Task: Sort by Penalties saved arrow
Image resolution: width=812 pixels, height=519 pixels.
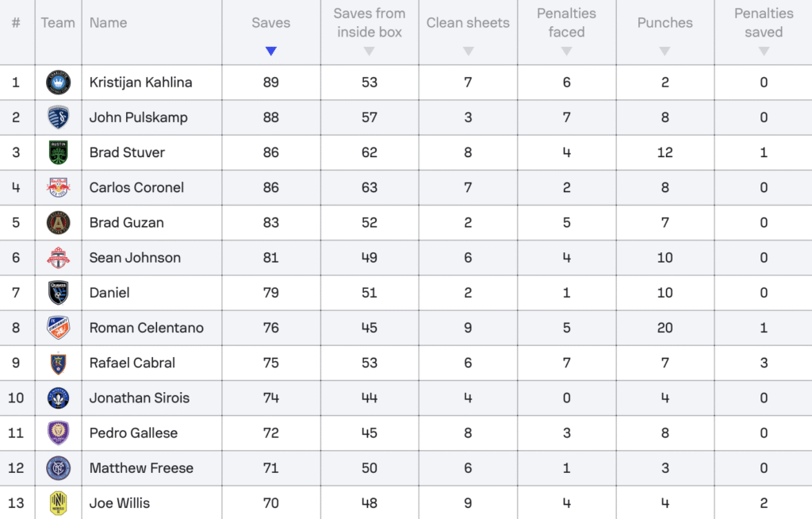Action: pyautogui.click(x=764, y=51)
